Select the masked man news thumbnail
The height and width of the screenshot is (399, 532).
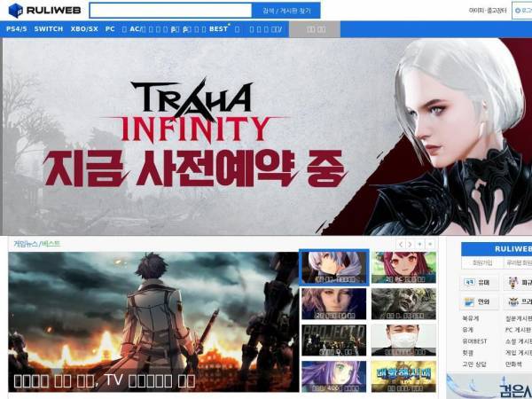tap(403, 340)
